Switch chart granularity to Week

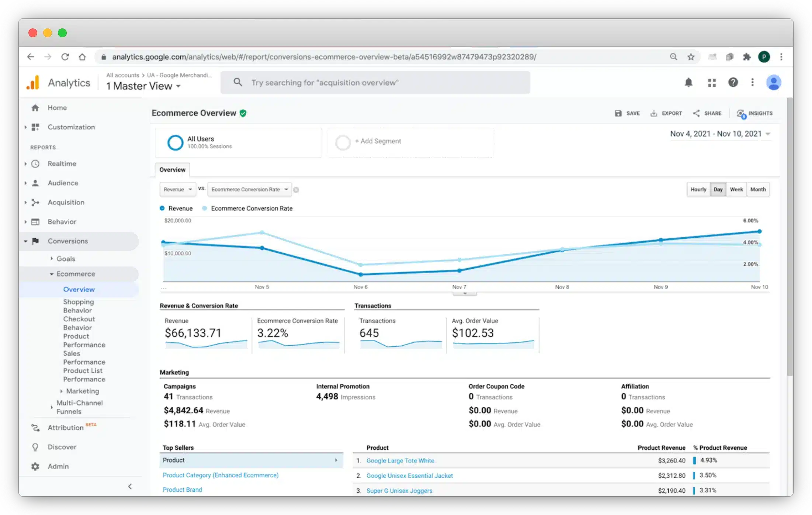click(736, 189)
